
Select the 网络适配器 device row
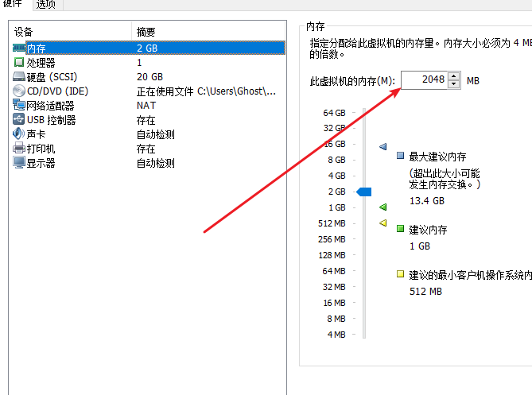[x=149, y=105]
